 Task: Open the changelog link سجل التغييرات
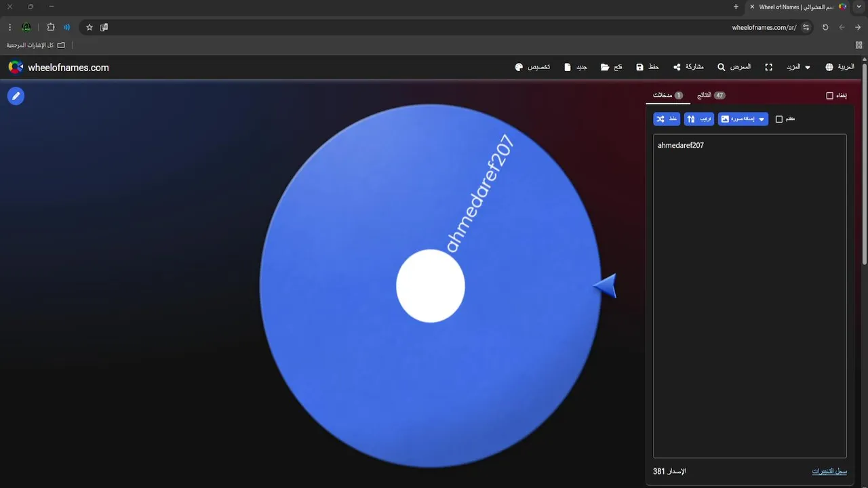pyautogui.click(x=829, y=471)
